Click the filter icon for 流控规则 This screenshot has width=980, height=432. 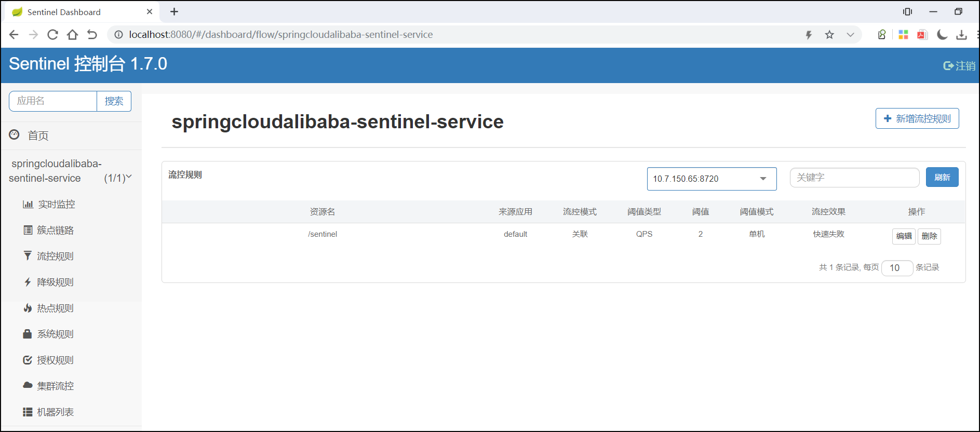pyautogui.click(x=28, y=255)
